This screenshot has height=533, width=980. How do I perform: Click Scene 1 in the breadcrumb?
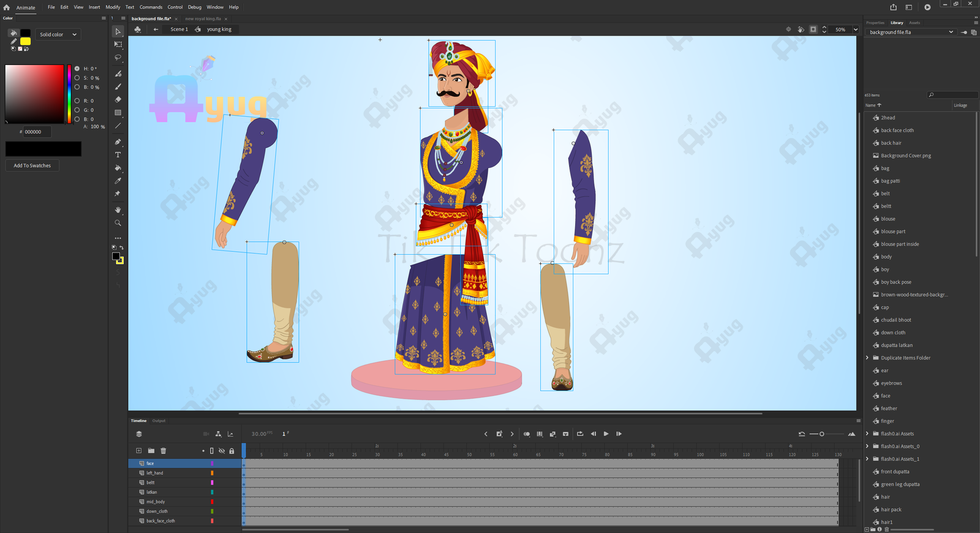(179, 29)
